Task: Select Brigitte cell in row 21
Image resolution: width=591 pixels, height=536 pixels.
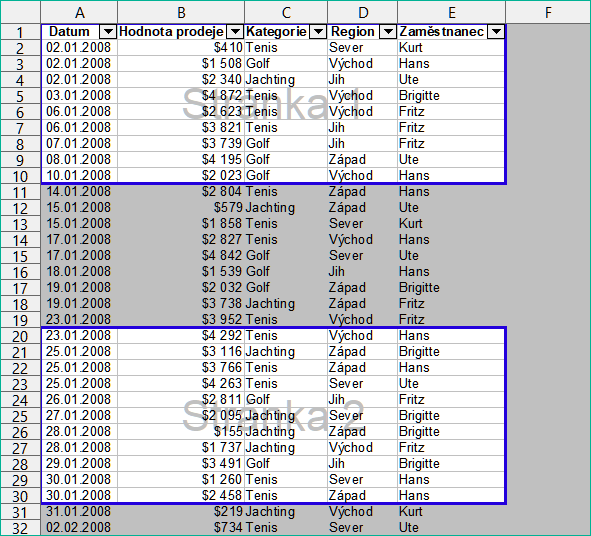Action: [452, 352]
